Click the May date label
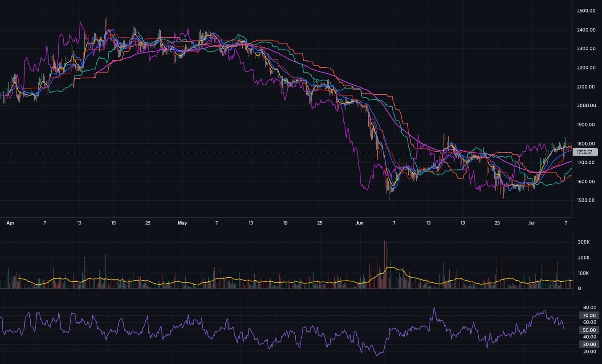Viewport: 602px width, 364px height. [182, 223]
